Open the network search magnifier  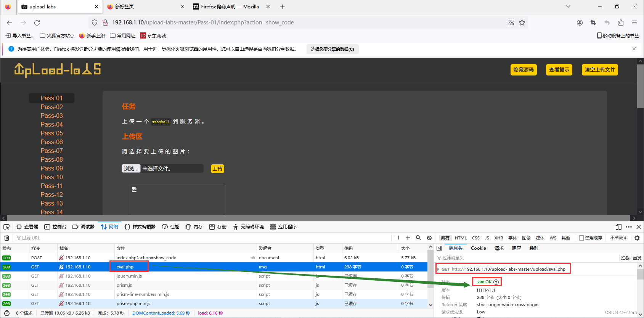(x=418, y=238)
